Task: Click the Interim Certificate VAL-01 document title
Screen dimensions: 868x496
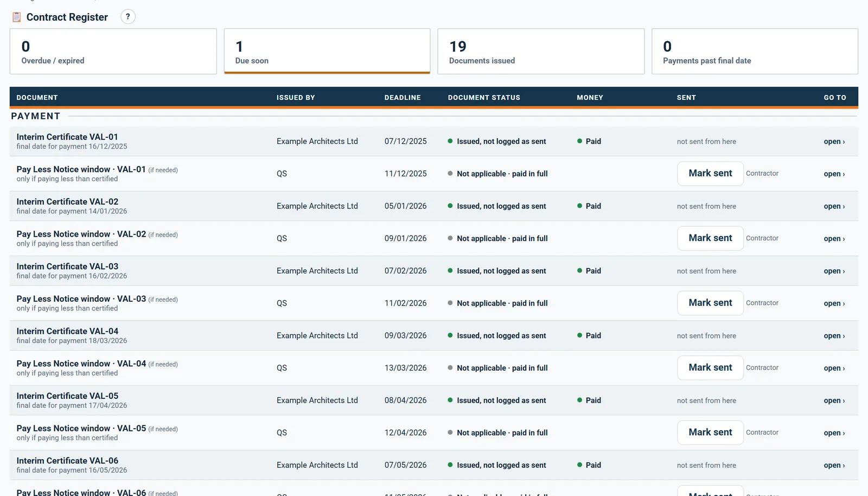Action: click(67, 137)
